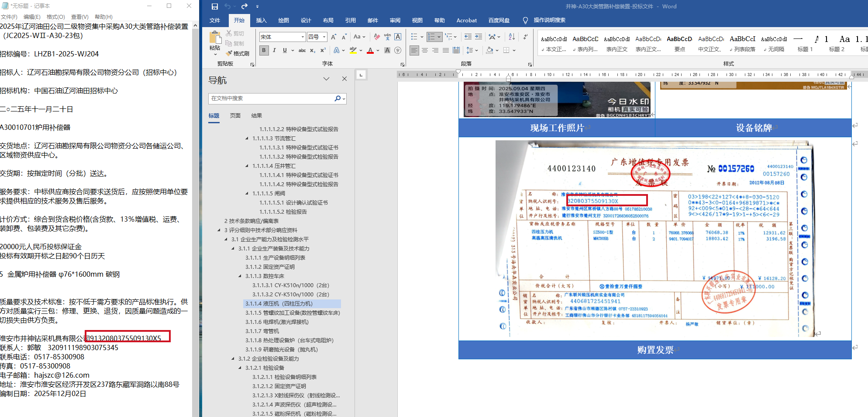This screenshot has height=417, width=868.
Task: Toggle Bold formatting
Action: [264, 50]
